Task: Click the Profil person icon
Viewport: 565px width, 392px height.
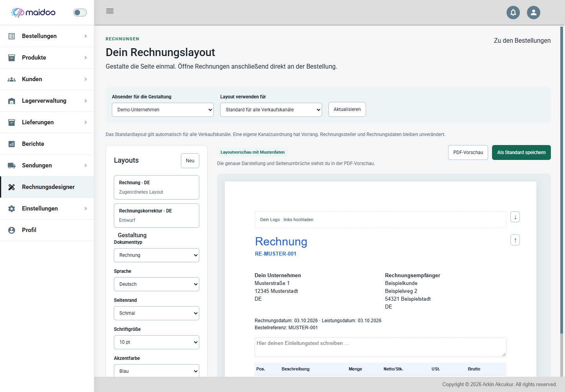Action: (12, 230)
